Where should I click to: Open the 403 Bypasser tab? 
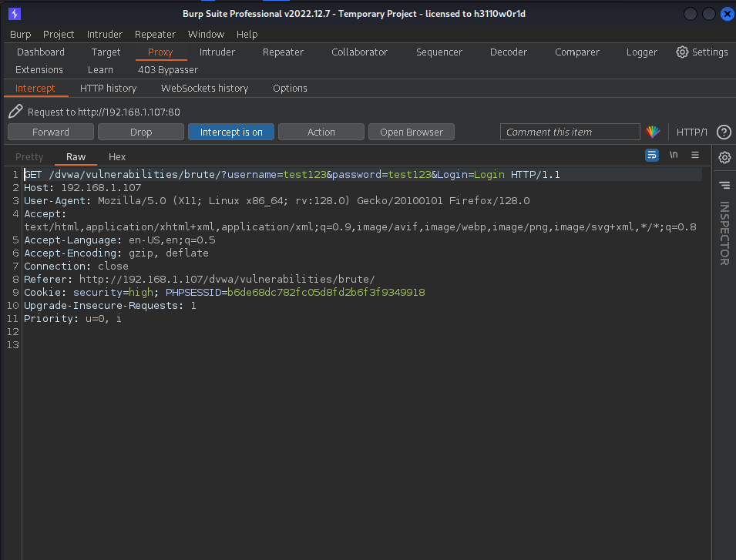[x=167, y=70]
